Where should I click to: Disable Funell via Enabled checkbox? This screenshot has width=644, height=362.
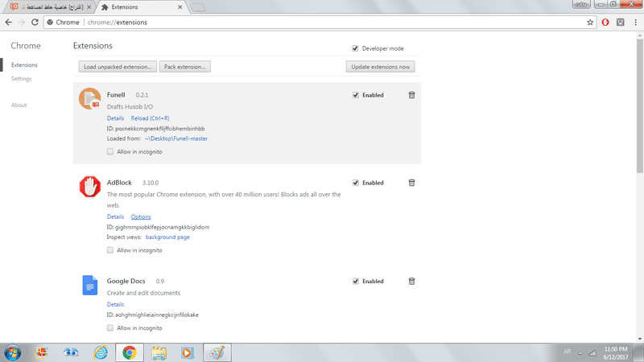pos(356,95)
